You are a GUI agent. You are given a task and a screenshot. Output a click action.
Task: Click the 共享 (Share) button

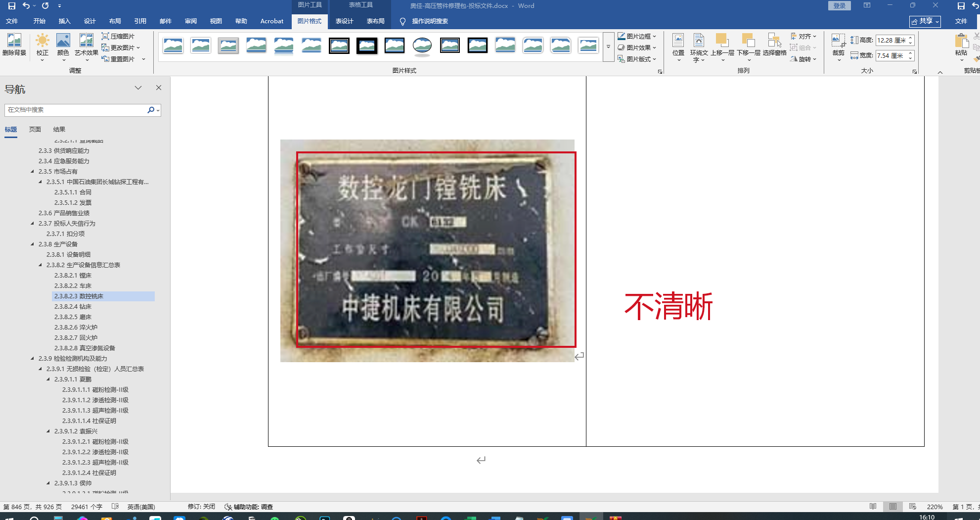[925, 21]
